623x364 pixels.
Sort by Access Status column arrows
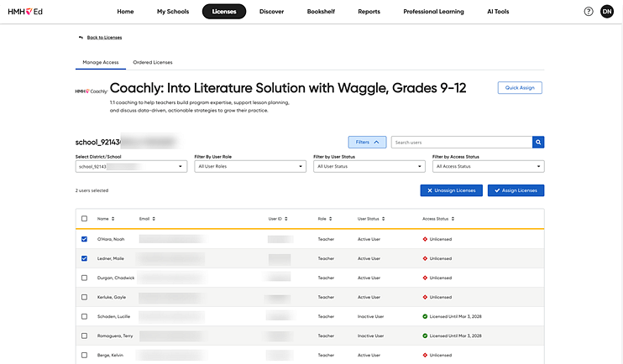pyautogui.click(x=453, y=219)
